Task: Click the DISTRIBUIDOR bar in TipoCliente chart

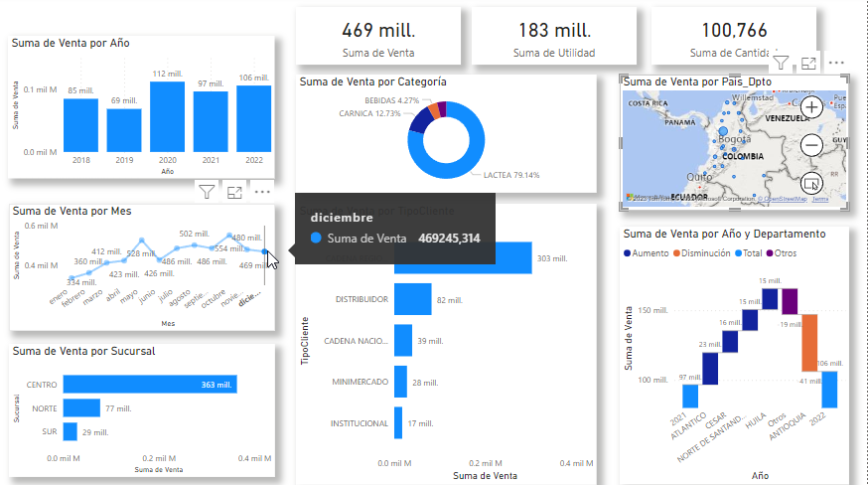Action: (x=412, y=299)
